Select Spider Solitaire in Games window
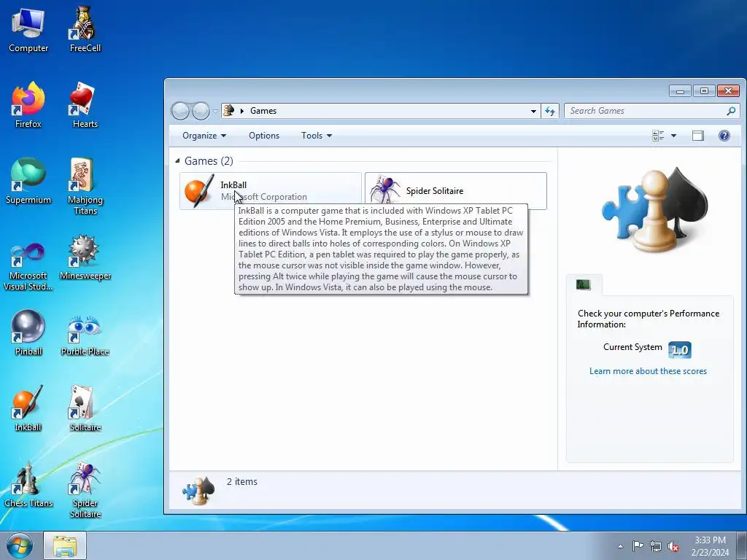The height and width of the screenshot is (560, 747). [x=455, y=191]
